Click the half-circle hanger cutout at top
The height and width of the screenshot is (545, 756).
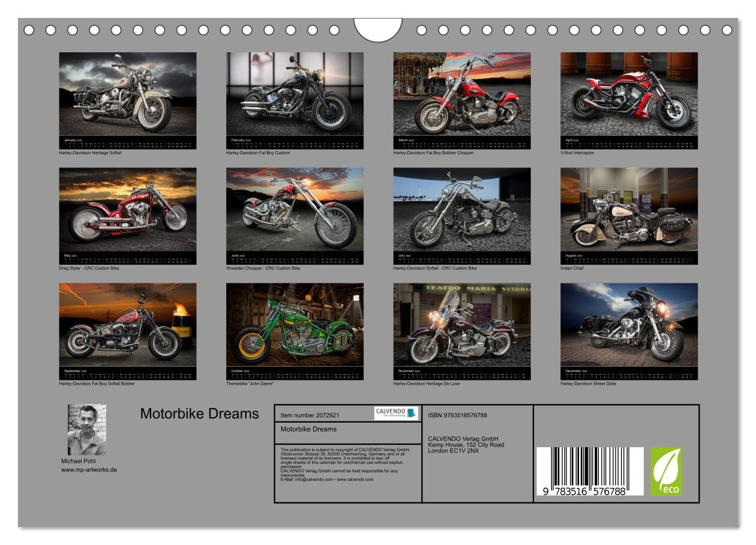click(x=378, y=29)
